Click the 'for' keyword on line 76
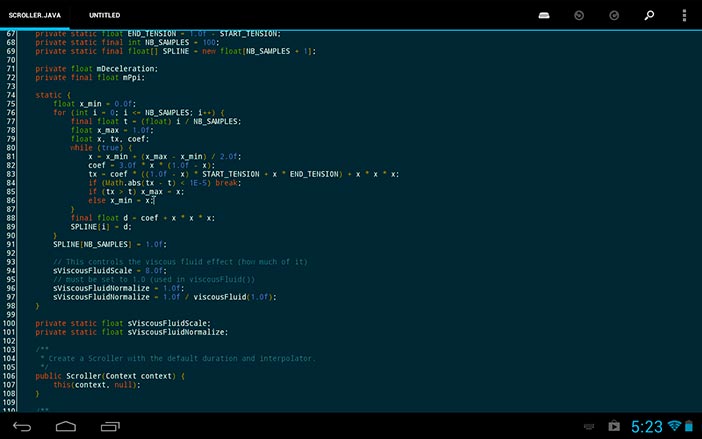This screenshot has height=439, width=702. [x=60, y=112]
